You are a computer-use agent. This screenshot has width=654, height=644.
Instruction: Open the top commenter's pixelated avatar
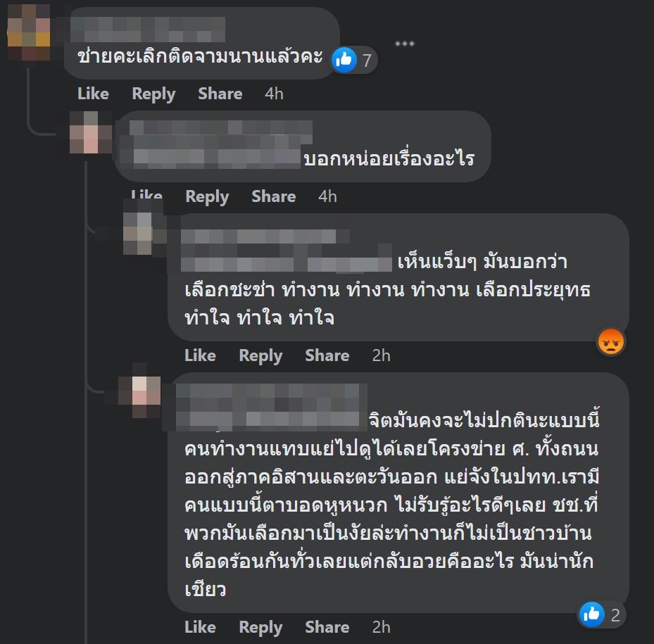pos(29,32)
